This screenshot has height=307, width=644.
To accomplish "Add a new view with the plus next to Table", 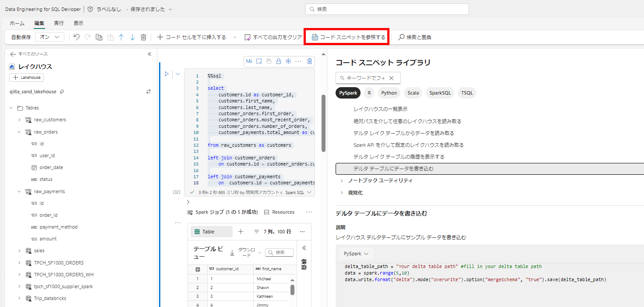I will pyautogui.click(x=241, y=232).
